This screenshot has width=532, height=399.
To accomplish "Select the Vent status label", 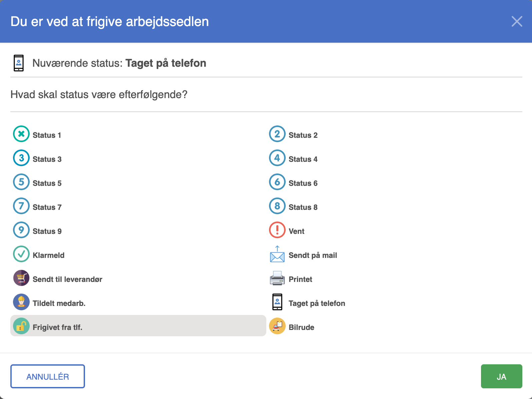I will coord(296,231).
